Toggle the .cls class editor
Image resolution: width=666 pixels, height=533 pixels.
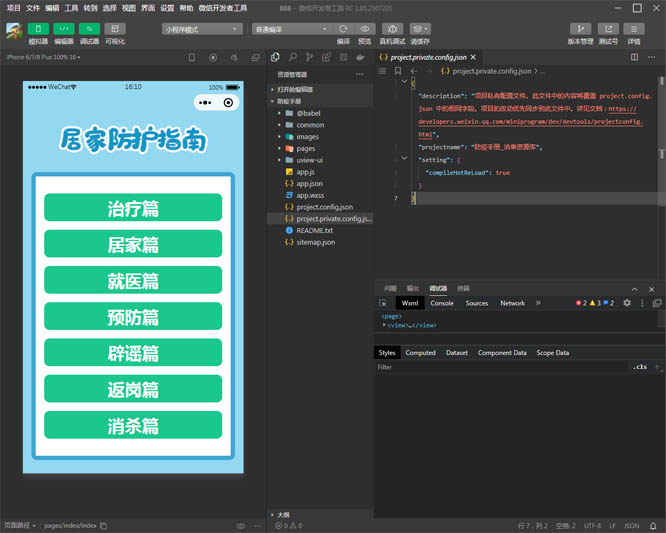(640, 367)
